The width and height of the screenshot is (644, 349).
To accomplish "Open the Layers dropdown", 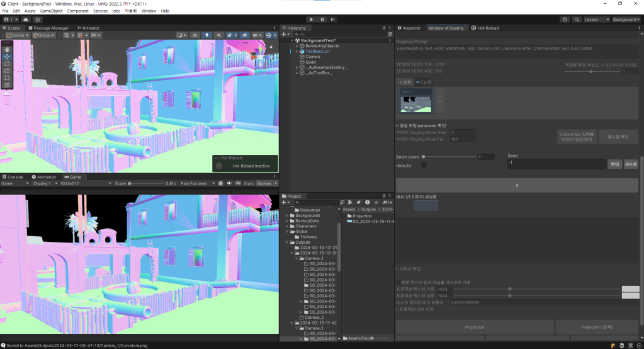I will pos(596,20).
